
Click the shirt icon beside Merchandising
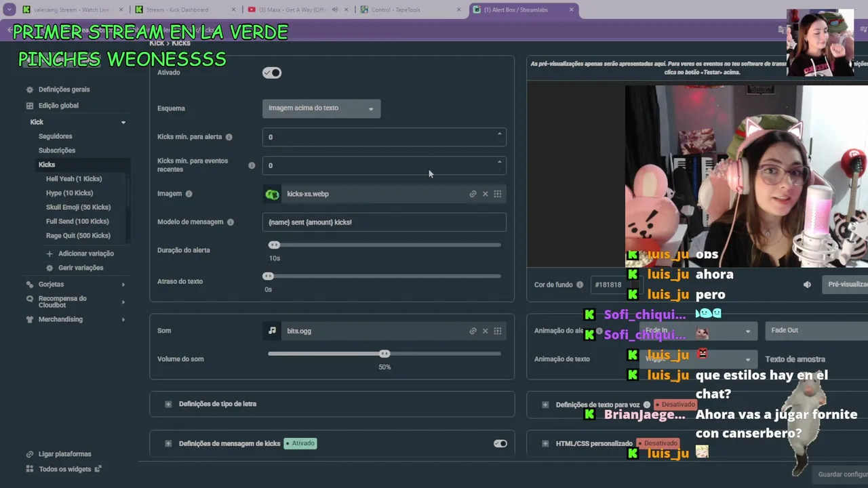click(29, 319)
